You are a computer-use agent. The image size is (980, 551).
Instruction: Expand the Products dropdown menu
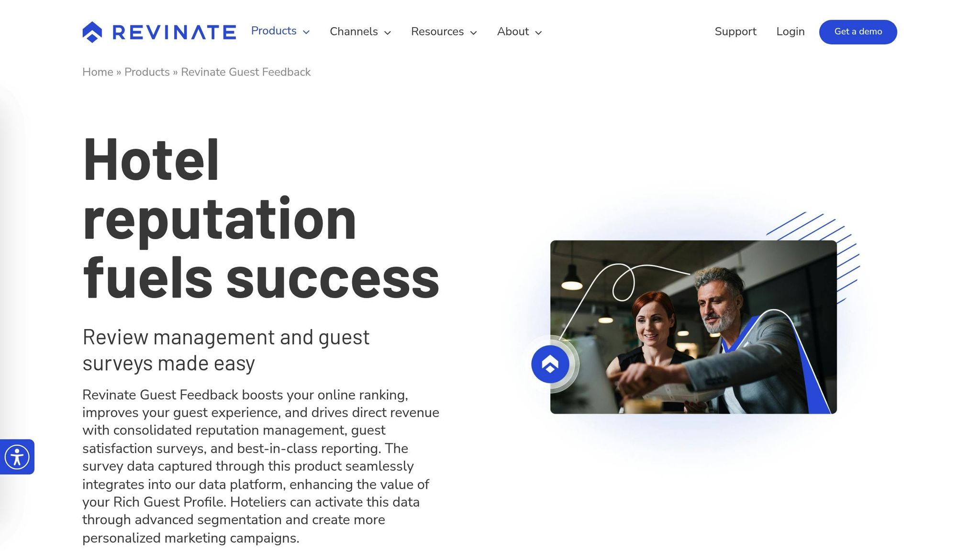273,32
